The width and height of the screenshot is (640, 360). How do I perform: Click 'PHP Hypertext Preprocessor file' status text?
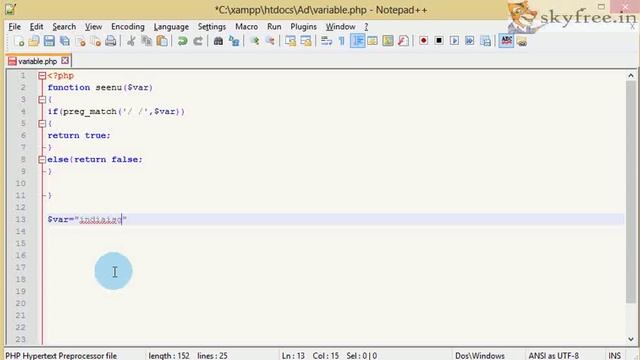click(61, 356)
